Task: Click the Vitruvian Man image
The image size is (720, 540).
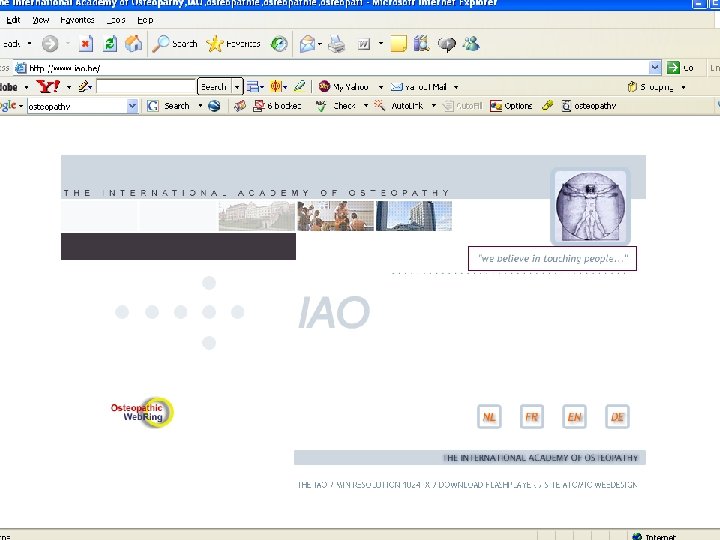Action: (x=590, y=207)
